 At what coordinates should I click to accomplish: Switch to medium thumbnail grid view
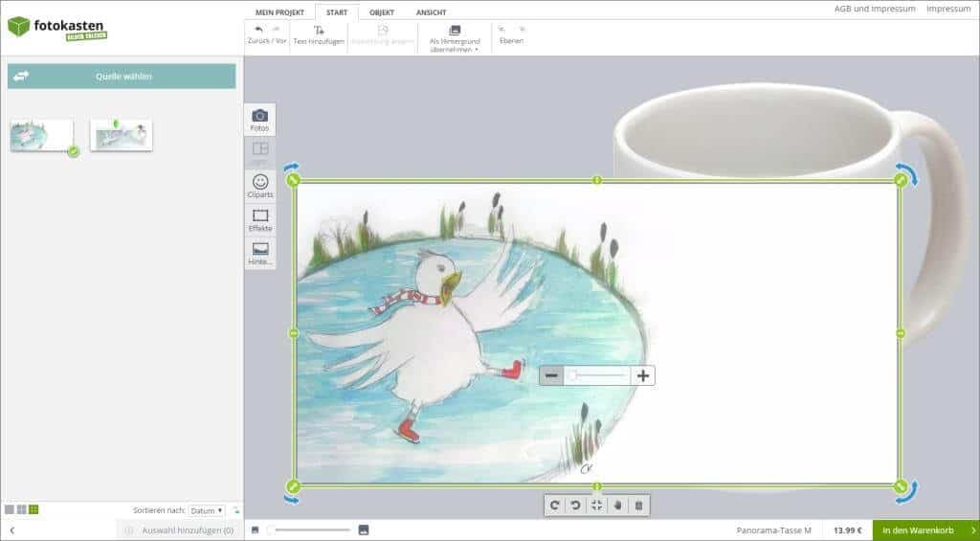tap(22, 509)
